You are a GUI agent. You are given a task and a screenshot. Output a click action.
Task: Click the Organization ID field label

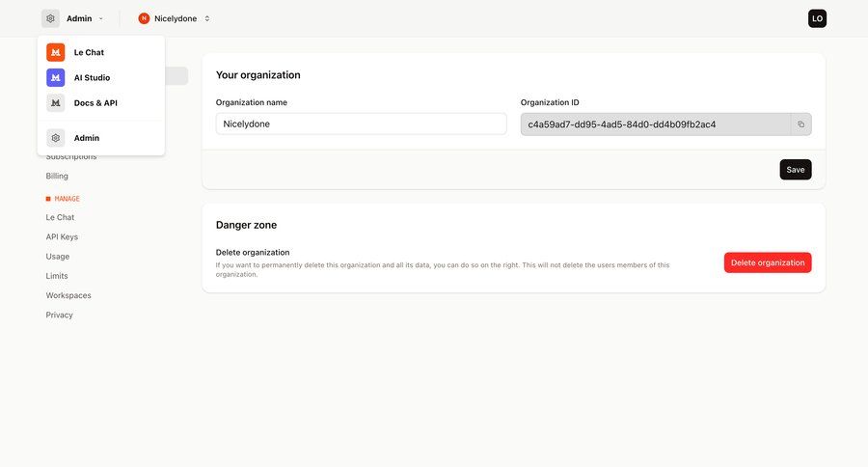pyautogui.click(x=550, y=102)
